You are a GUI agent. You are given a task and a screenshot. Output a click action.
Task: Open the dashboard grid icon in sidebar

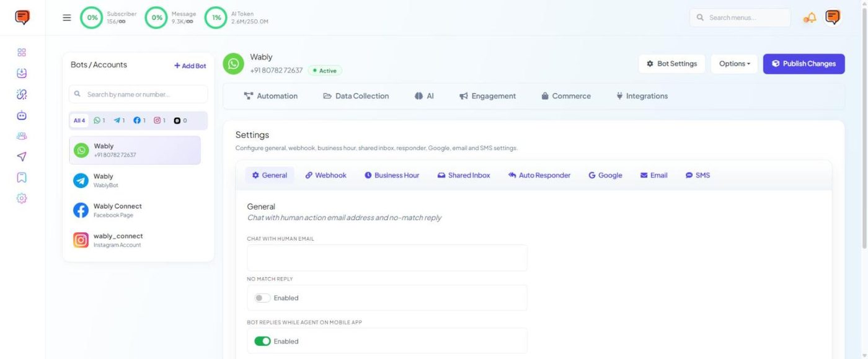point(22,53)
